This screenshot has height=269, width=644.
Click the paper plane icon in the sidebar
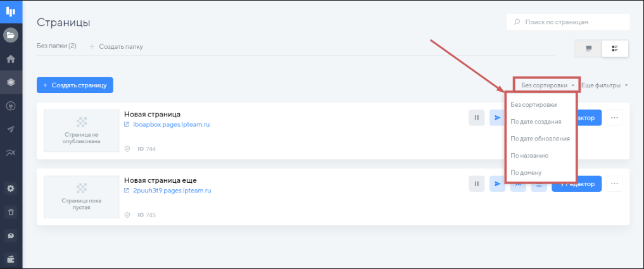(x=11, y=129)
